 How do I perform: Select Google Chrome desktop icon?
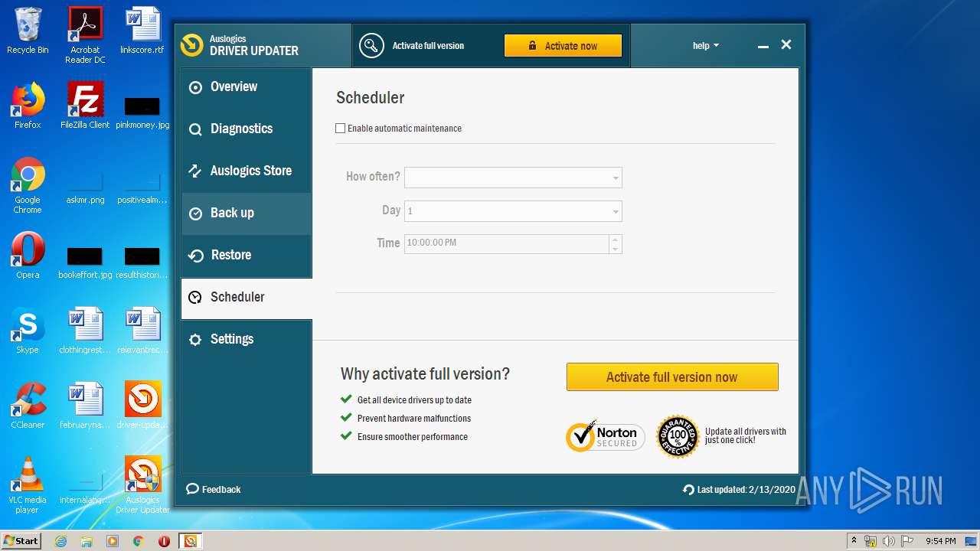28,185
